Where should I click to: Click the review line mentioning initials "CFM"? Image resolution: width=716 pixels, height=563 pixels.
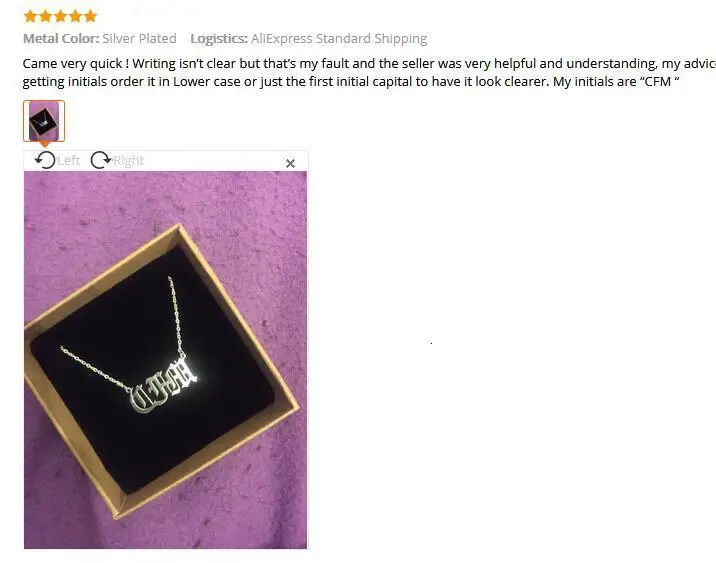click(351, 82)
